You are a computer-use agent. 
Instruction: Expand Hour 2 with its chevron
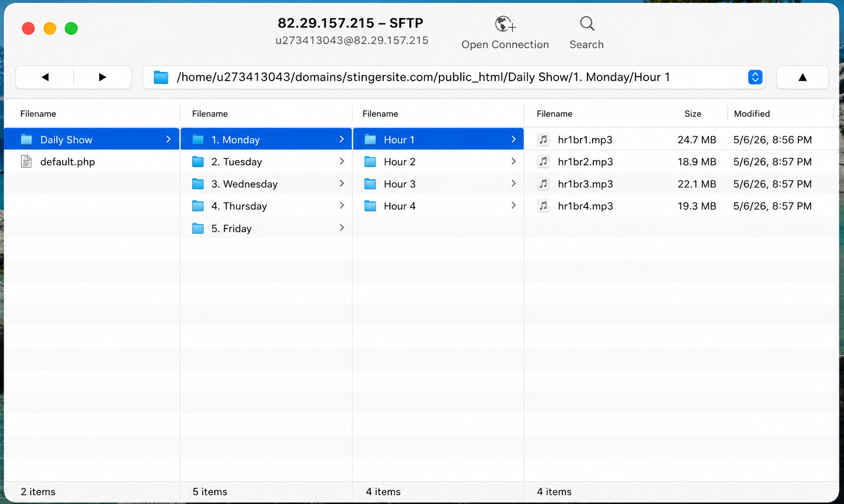click(513, 161)
